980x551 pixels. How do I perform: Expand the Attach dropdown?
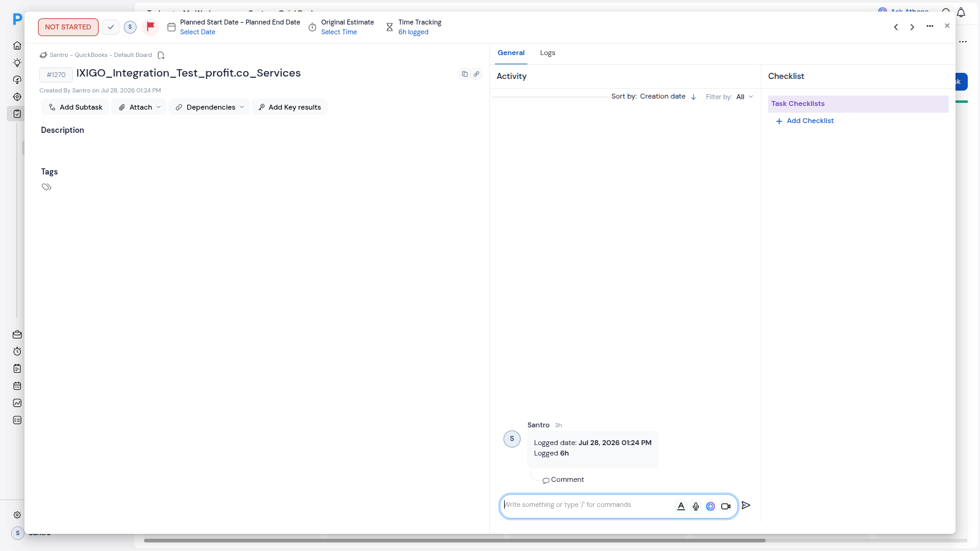(x=139, y=107)
